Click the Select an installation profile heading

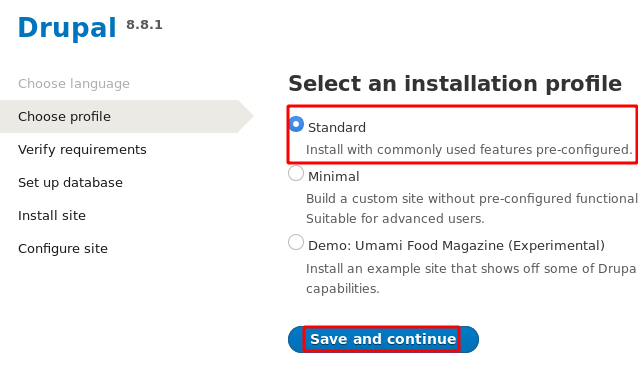[455, 83]
